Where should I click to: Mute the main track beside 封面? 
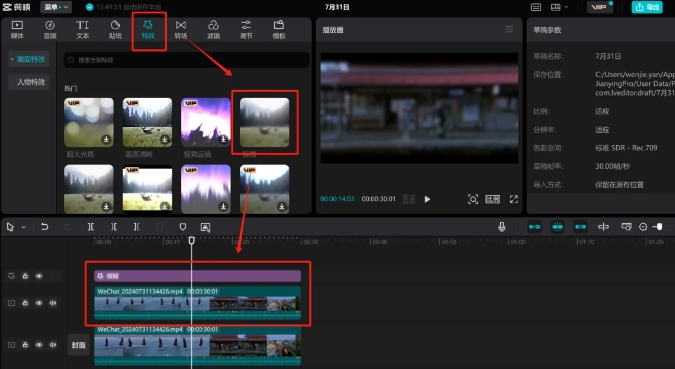[53, 345]
